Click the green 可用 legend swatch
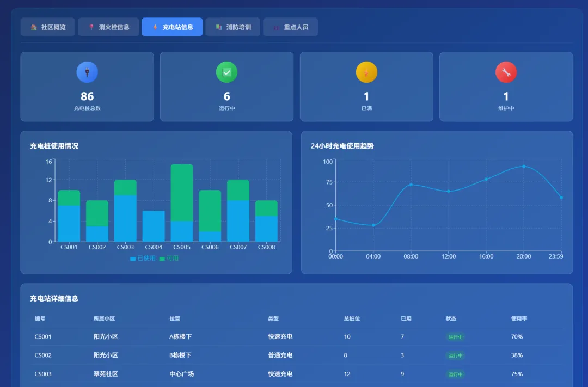This screenshot has width=588, height=387. (x=162, y=259)
